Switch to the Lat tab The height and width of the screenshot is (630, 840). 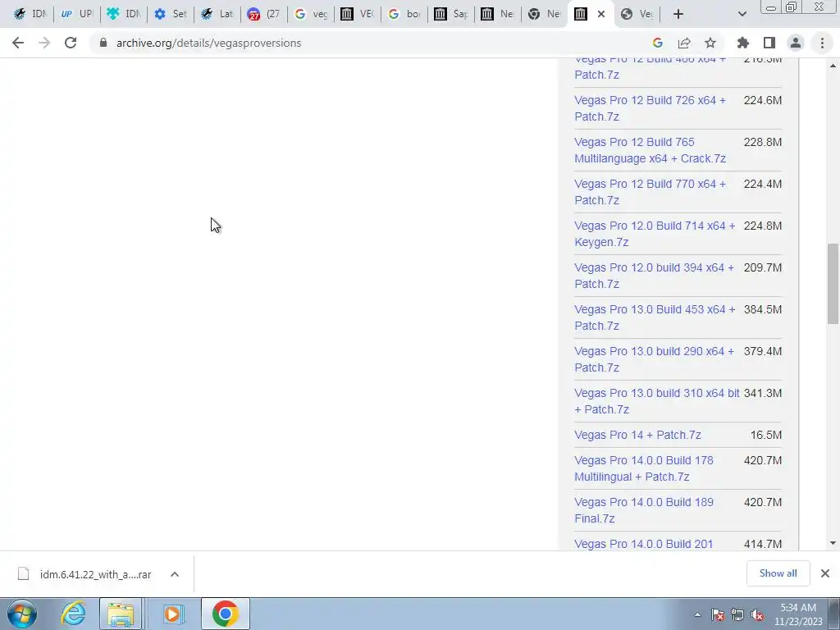click(x=217, y=14)
